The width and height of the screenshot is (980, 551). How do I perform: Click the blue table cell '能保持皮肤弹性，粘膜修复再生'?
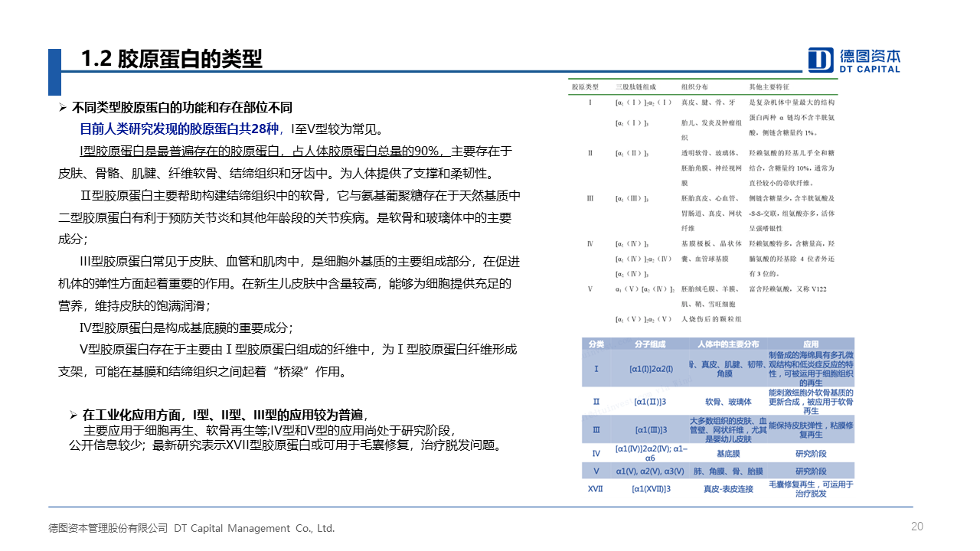[x=811, y=429]
